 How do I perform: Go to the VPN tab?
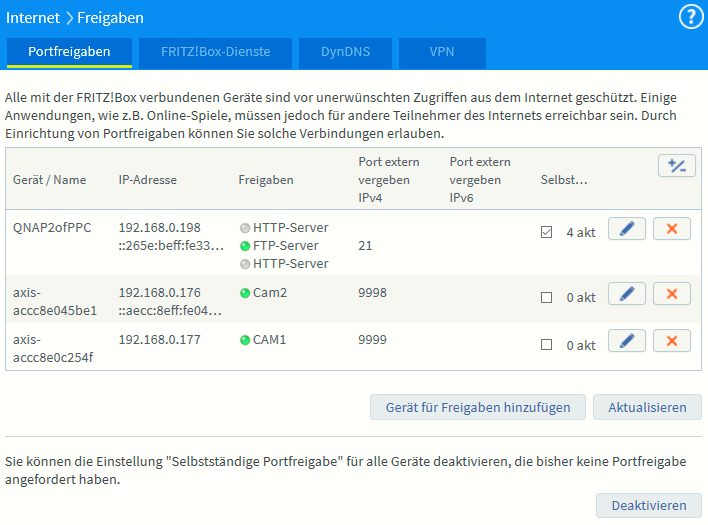(x=442, y=52)
